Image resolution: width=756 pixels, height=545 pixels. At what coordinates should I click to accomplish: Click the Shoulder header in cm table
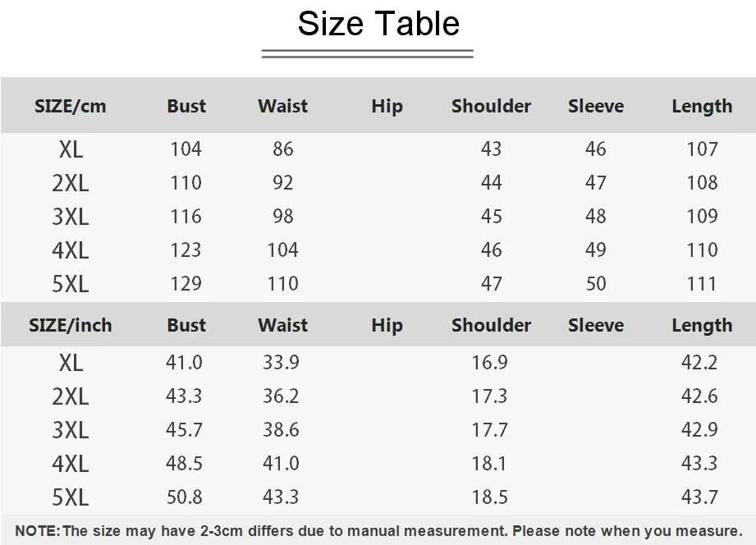click(x=491, y=106)
